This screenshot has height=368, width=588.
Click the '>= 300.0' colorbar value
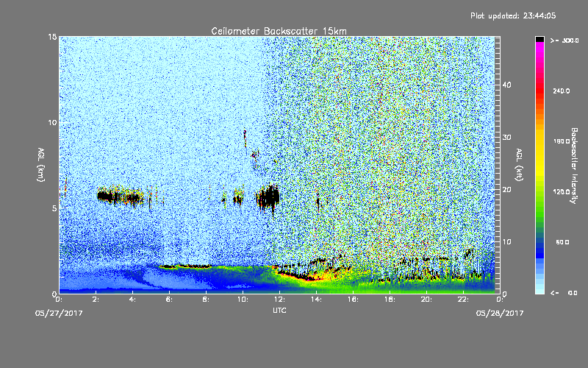(564, 40)
